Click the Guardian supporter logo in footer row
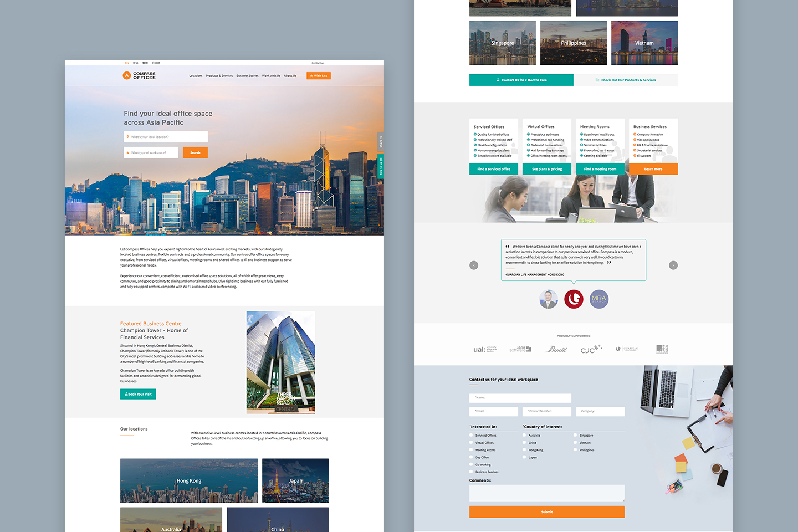The width and height of the screenshot is (798, 532). [627, 349]
